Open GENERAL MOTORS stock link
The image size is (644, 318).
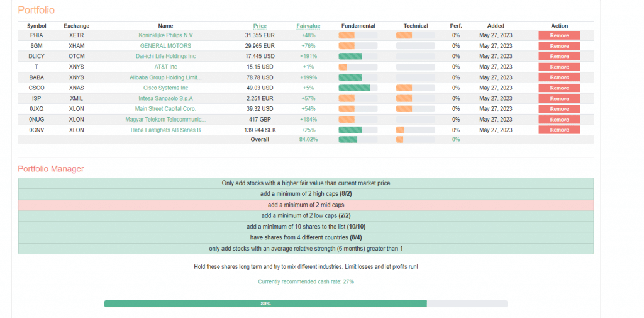tap(165, 46)
